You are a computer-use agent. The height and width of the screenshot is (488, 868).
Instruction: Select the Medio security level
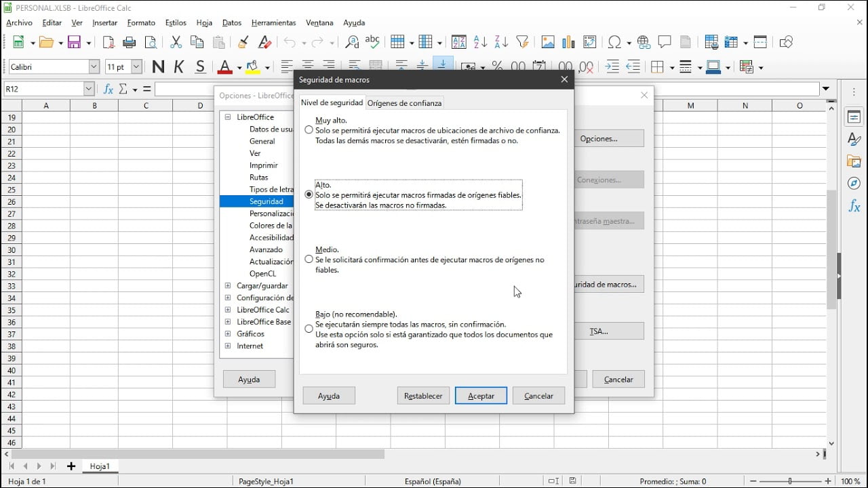click(309, 260)
